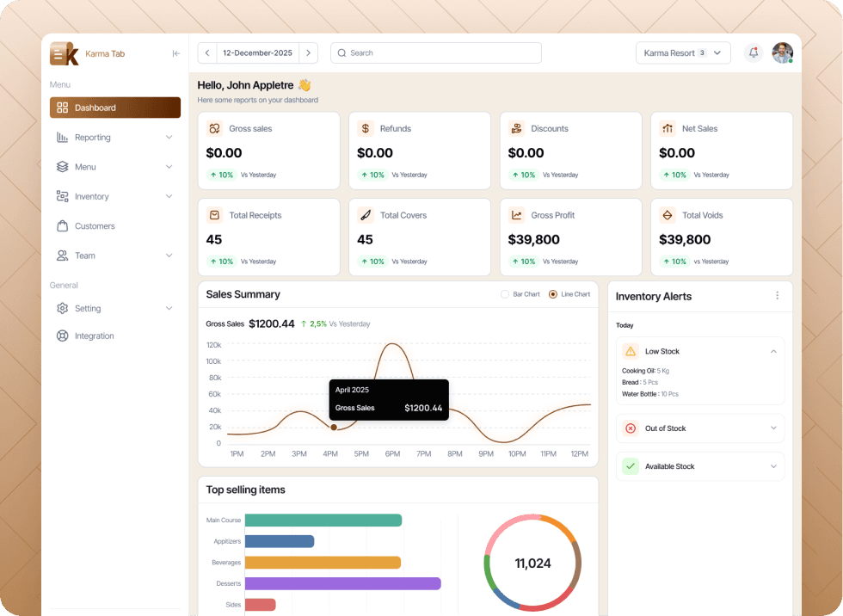
Task: Expand the Reporting submenu chevron
Action: pos(169,137)
